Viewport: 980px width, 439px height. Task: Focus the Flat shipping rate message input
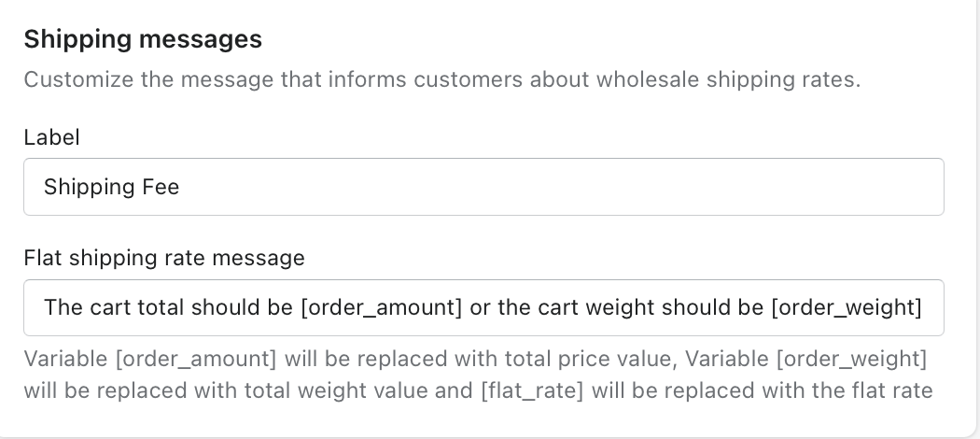(483, 307)
